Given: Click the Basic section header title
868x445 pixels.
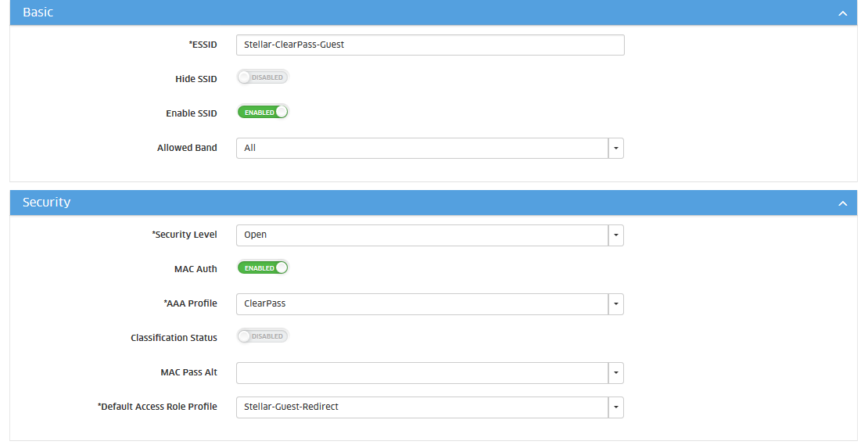Looking at the screenshot, I should [38, 13].
